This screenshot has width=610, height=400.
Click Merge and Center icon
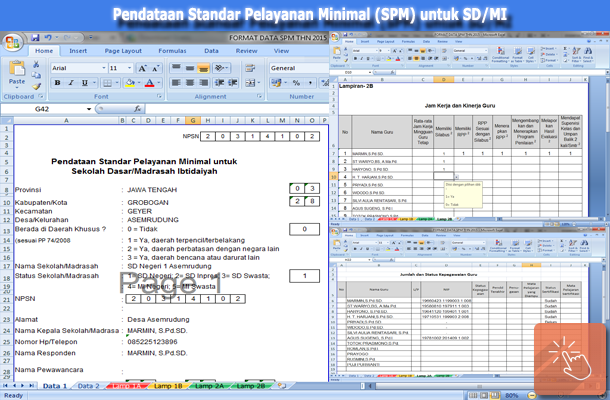[x=250, y=83]
